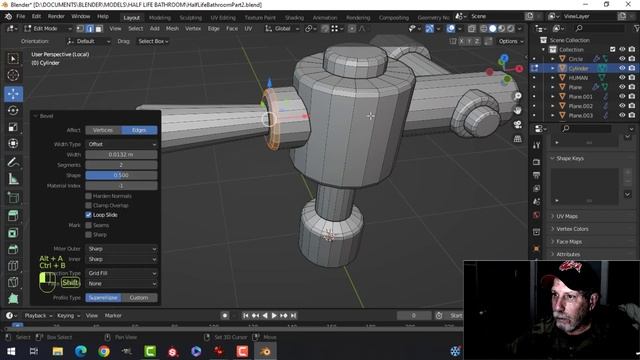
Task: Switch to vertex select mode
Action: (80, 29)
